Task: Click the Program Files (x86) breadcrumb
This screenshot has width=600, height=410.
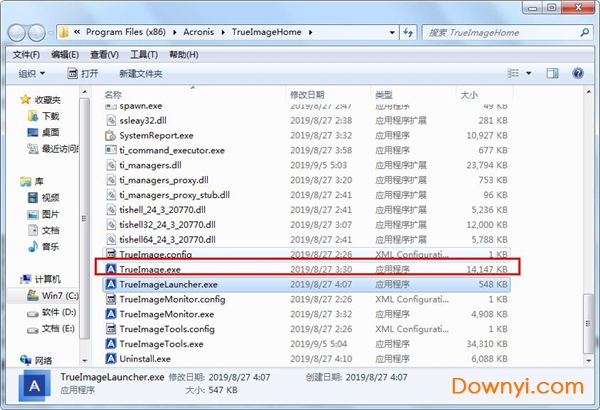Action: [x=126, y=32]
